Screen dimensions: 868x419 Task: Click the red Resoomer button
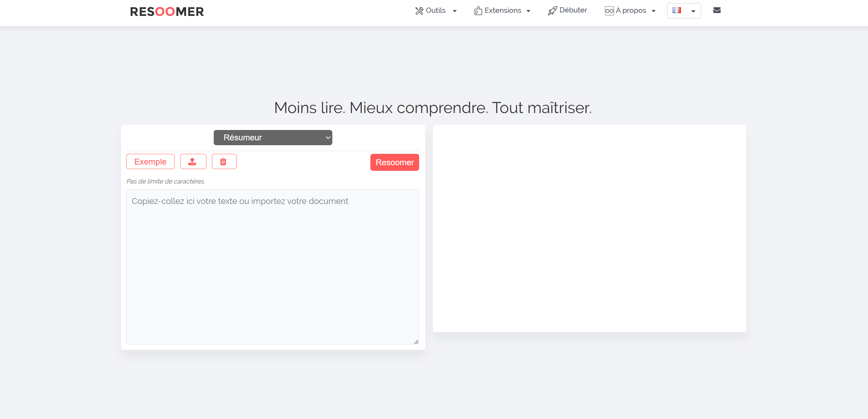tap(395, 162)
